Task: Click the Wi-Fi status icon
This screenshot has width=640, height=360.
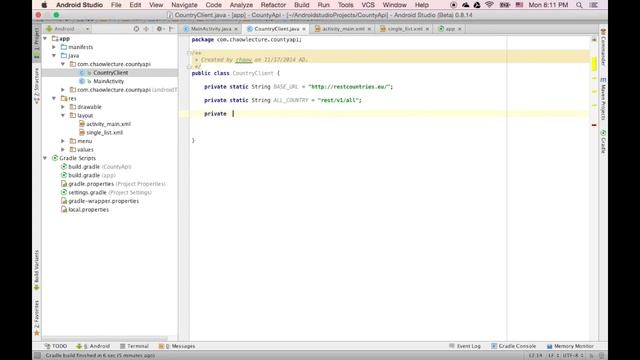Action: [x=489, y=5]
